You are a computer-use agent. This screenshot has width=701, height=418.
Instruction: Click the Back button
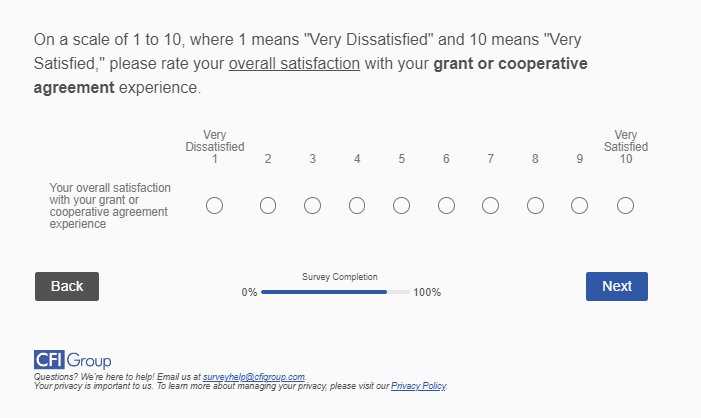click(x=67, y=286)
